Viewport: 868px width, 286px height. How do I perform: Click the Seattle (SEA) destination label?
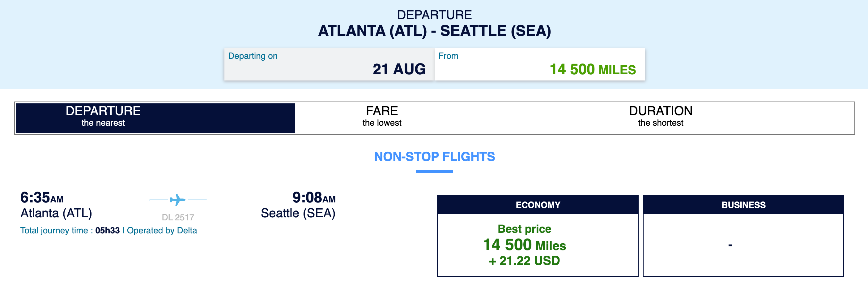click(298, 213)
